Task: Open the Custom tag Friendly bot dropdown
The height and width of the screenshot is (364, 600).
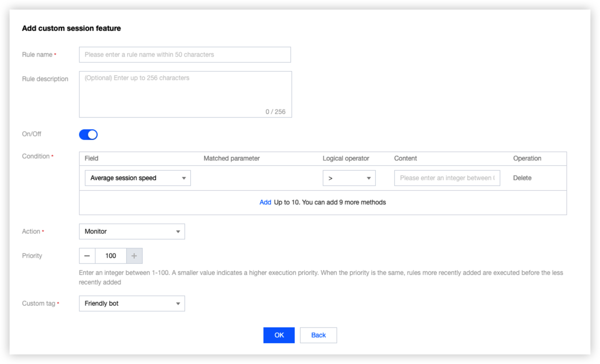Action: (131, 304)
